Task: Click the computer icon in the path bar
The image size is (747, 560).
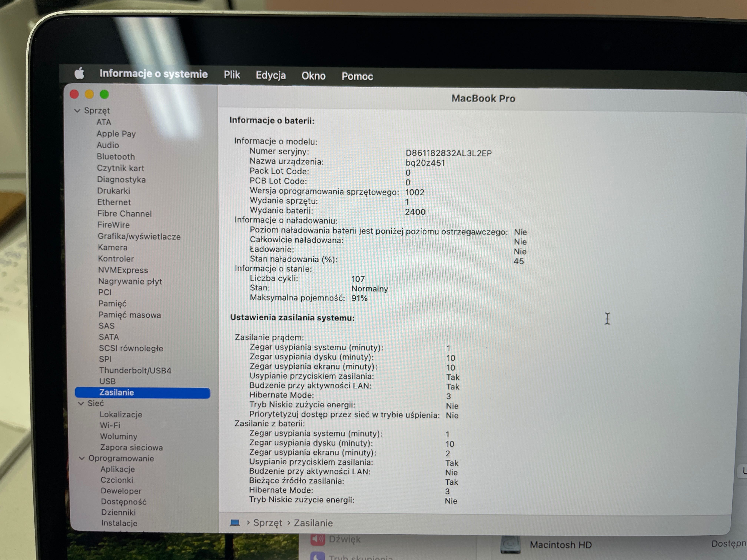Action: [x=235, y=523]
